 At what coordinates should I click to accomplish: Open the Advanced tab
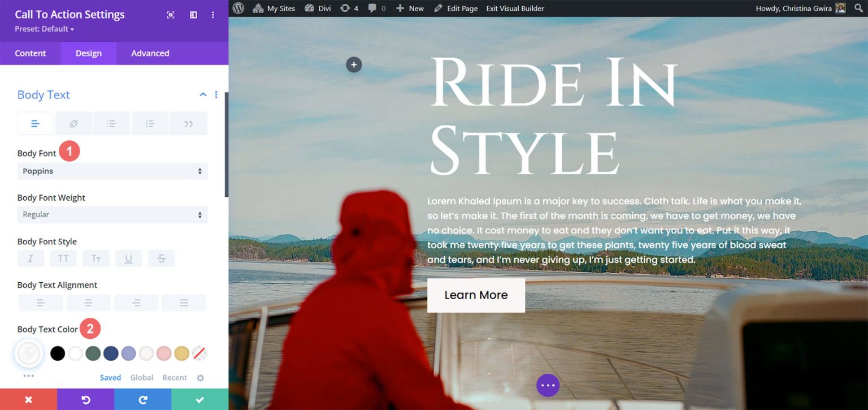coord(149,53)
